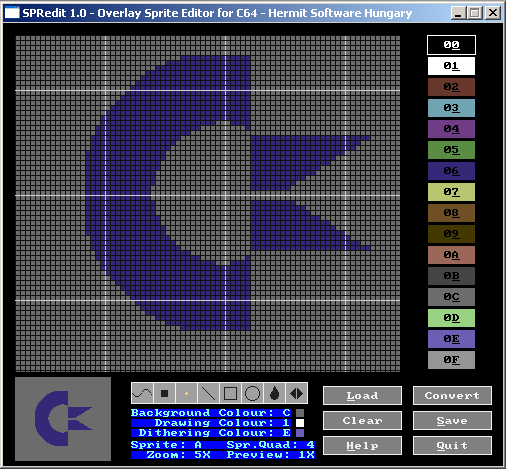Image resolution: width=506 pixels, height=469 pixels.
Task: Select the freehand curve drawing tool
Action: pos(142,393)
